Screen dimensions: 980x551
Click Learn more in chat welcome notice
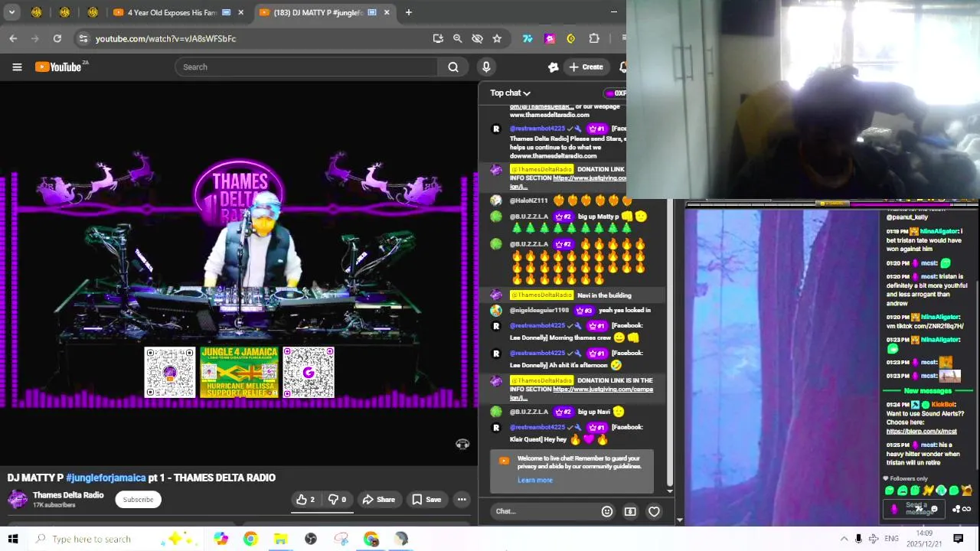click(x=534, y=481)
